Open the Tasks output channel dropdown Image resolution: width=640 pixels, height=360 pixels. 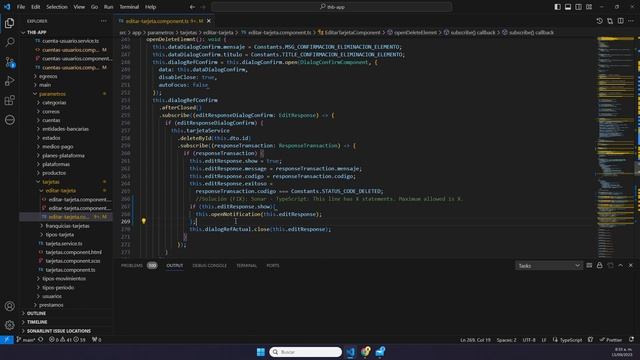pos(549,266)
